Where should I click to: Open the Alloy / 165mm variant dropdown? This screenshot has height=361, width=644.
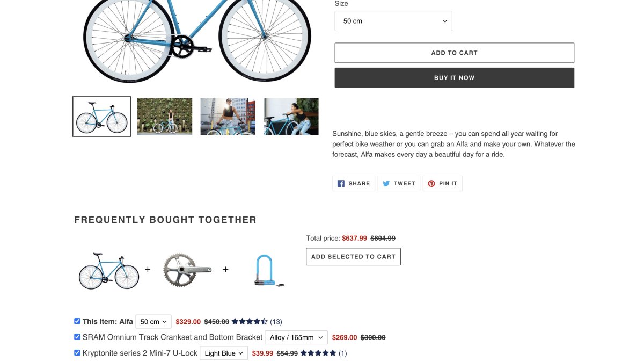click(296, 337)
